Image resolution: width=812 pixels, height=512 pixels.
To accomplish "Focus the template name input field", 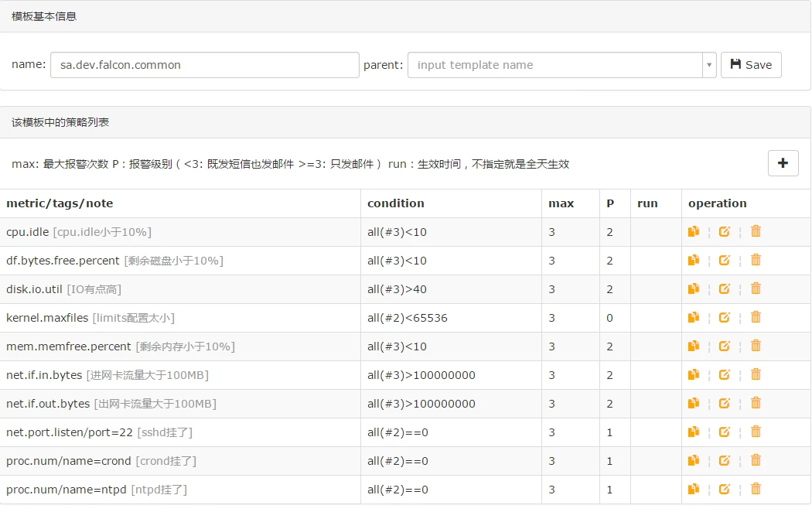I will tap(205, 65).
